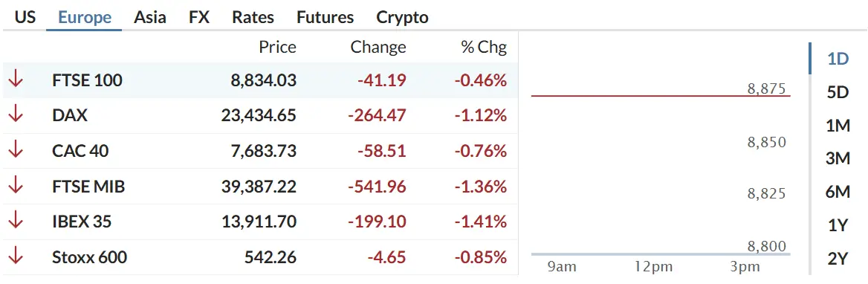The width and height of the screenshot is (868, 284).
Task: Set chart range to 1M
Action: pyautogui.click(x=838, y=126)
